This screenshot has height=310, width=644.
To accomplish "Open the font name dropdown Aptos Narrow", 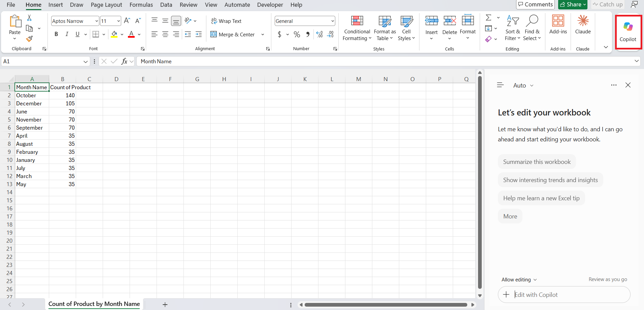I will (97, 21).
